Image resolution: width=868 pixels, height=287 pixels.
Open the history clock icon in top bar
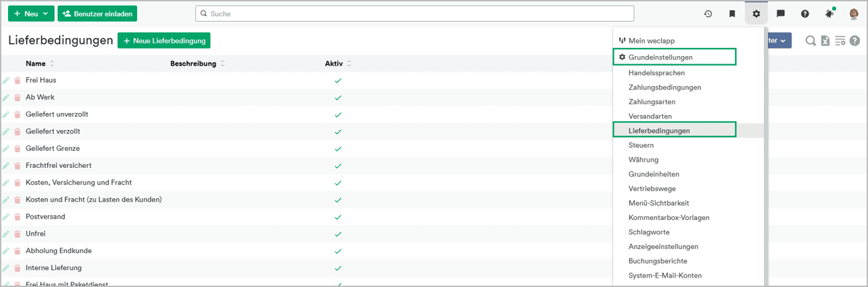click(708, 14)
